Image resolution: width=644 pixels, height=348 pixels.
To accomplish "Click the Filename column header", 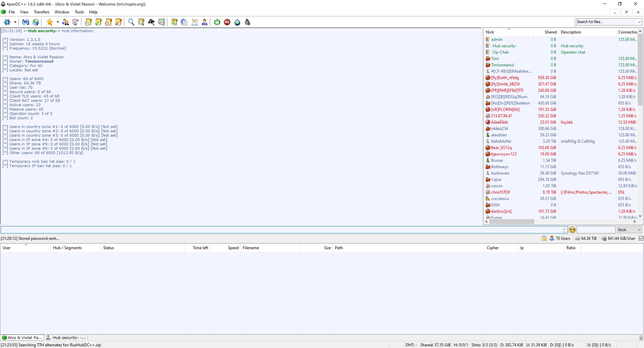I will point(250,248).
